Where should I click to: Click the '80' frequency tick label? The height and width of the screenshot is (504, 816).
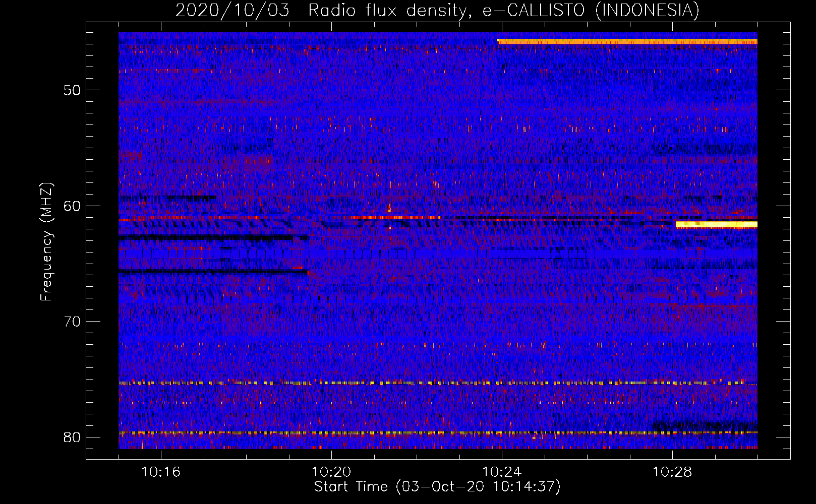coord(73,437)
